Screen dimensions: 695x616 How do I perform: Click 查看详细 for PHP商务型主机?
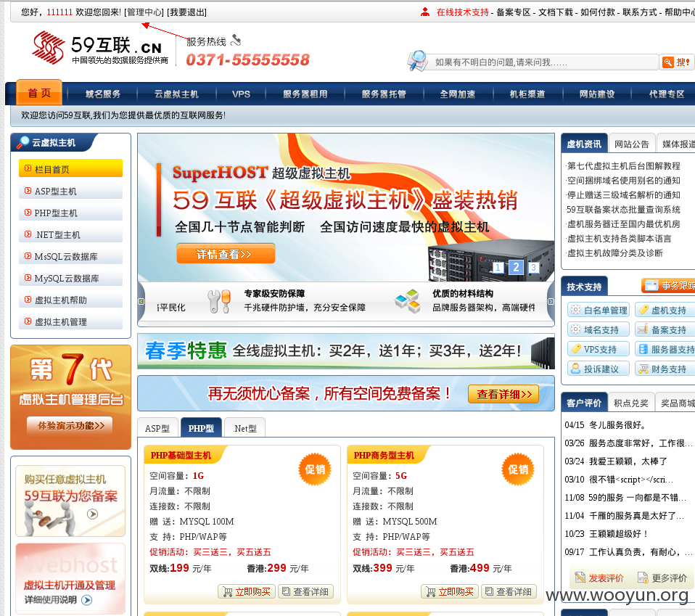[509, 591]
